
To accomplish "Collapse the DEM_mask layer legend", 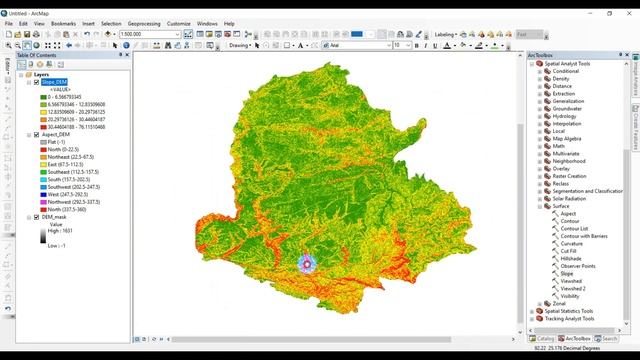I will [x=29, y=218].
